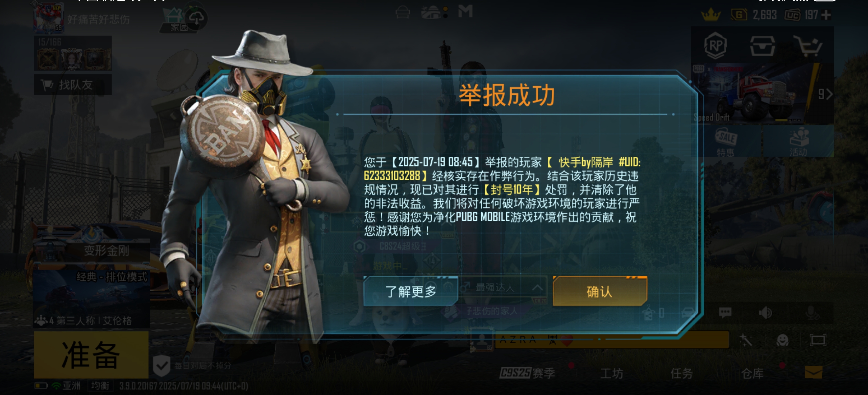
Task: Open the supply crate icon
Action: 762,46
